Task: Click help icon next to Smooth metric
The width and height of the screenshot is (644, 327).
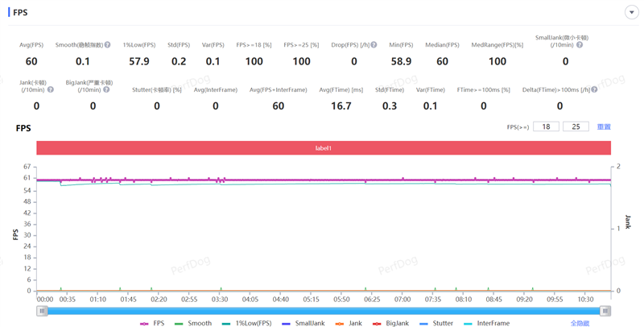Action: click(x=107, y=45)
